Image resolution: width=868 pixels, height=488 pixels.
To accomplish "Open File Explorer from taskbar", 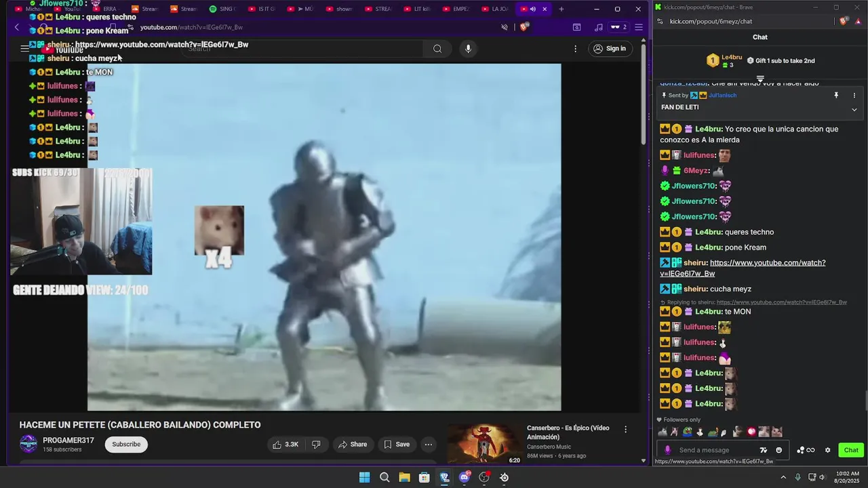I will 404,477.
